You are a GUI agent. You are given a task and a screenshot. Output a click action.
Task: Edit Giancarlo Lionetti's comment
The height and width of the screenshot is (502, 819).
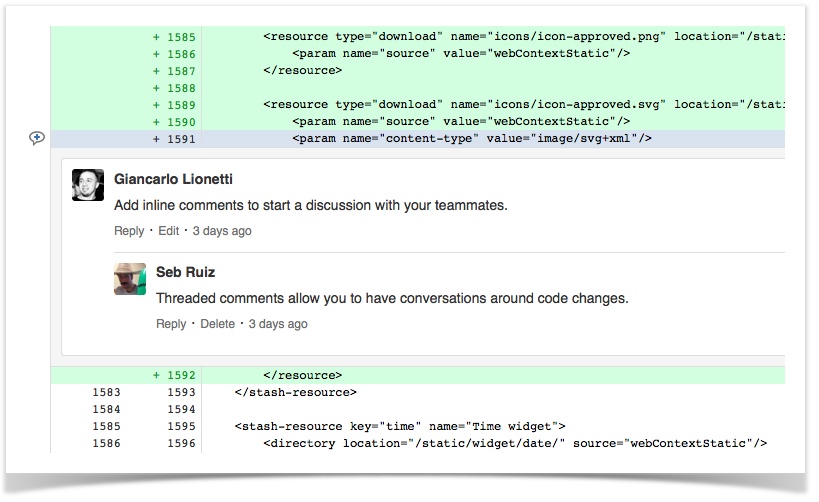pos(169,231)
